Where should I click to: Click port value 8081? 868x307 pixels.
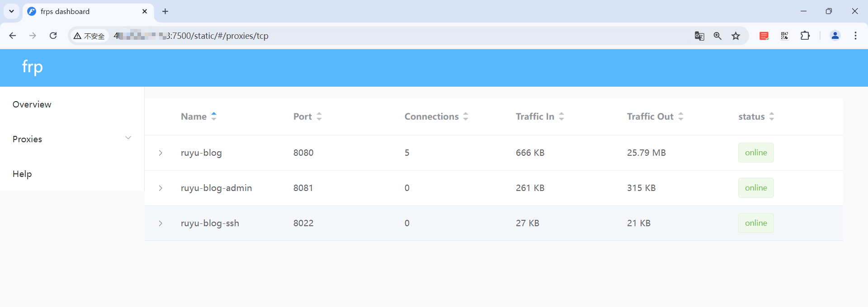pyautogui.click(x=303, y=188)
